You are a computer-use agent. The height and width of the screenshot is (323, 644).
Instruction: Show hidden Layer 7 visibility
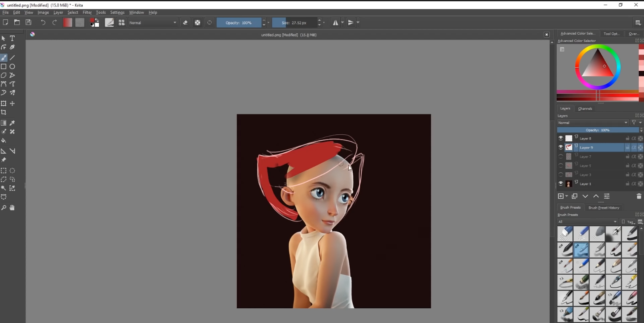click(x=561, y=156)
